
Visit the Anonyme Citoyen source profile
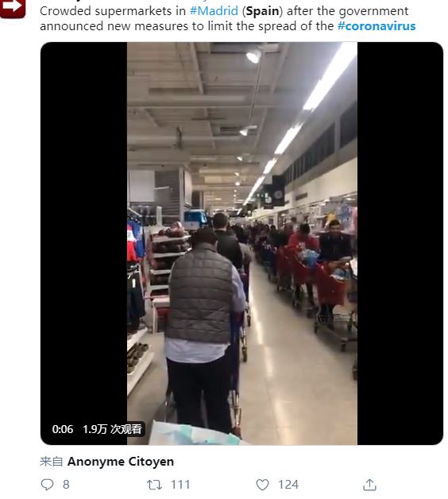[121, 462]
